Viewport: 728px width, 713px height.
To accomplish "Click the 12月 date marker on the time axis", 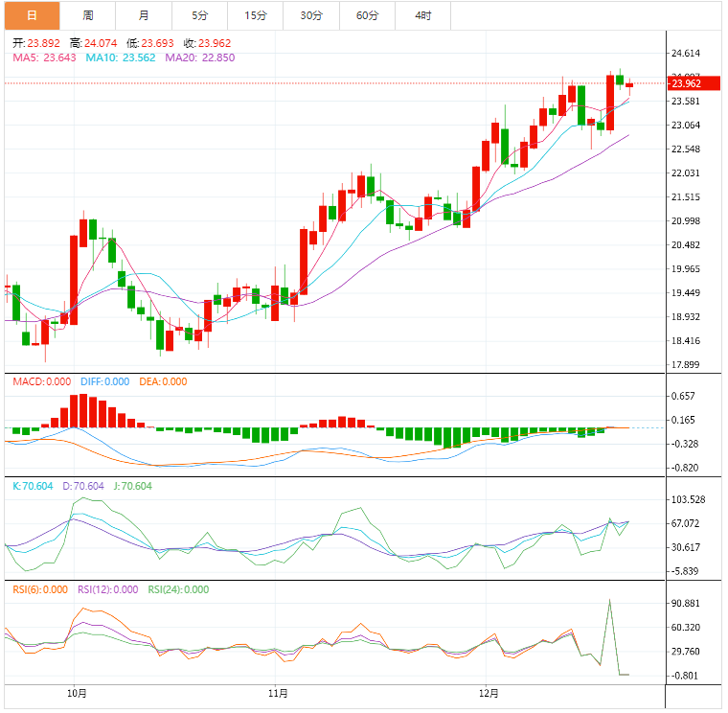I will pos(489,693).
